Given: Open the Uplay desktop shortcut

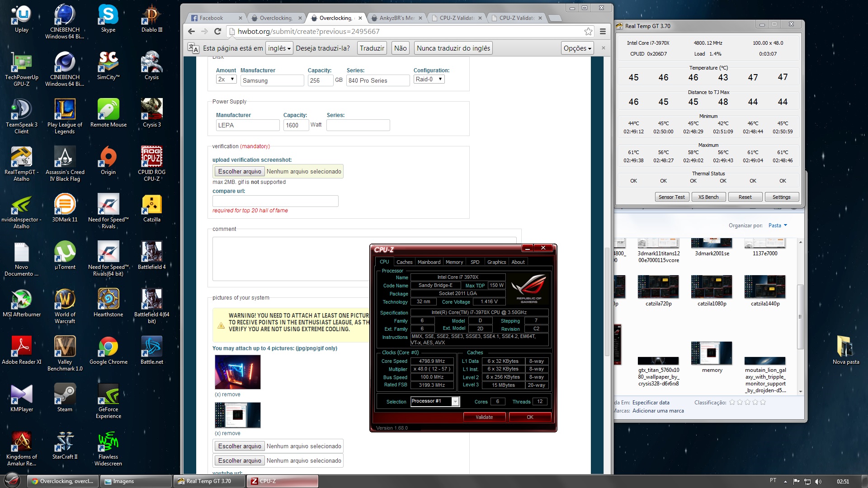Looking at the screenshot, I should [x=21, y=19].
